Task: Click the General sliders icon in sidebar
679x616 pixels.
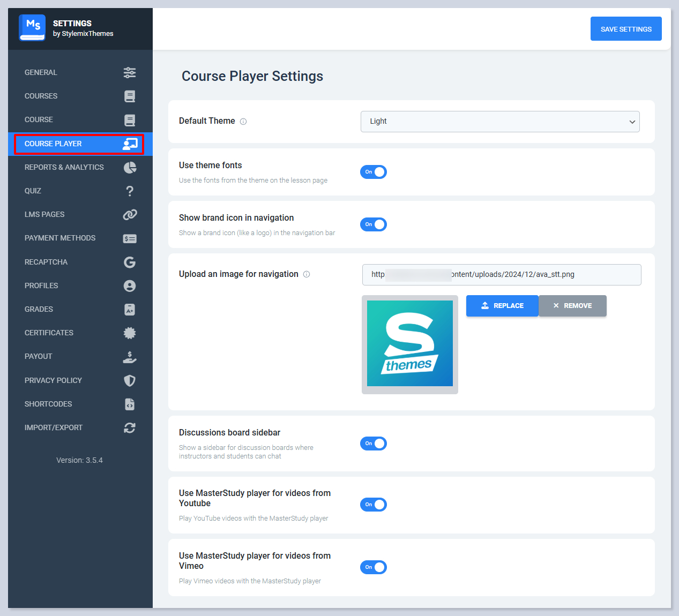Action: [129, 72]
